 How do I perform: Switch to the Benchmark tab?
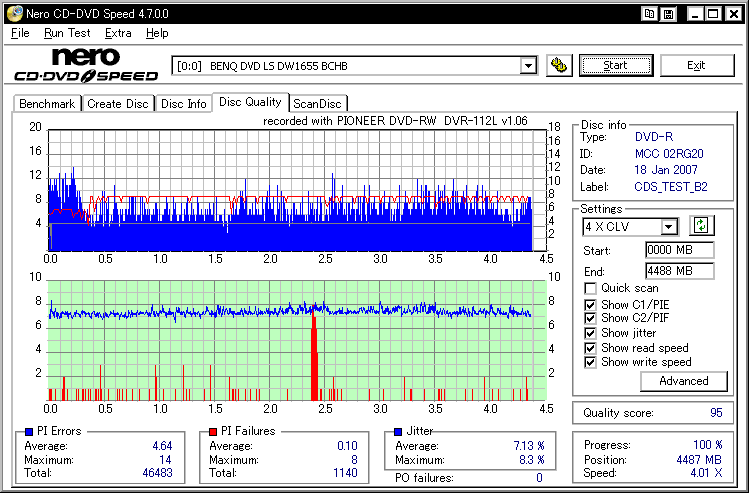47,104
